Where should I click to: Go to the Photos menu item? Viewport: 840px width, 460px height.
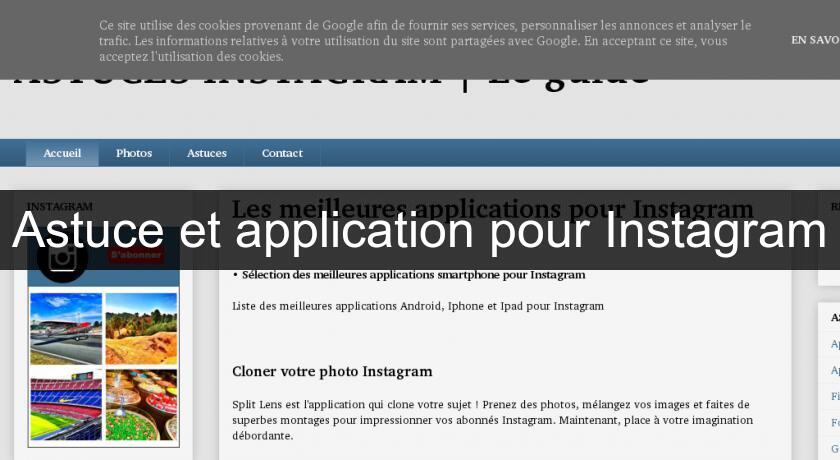[134, 153]
